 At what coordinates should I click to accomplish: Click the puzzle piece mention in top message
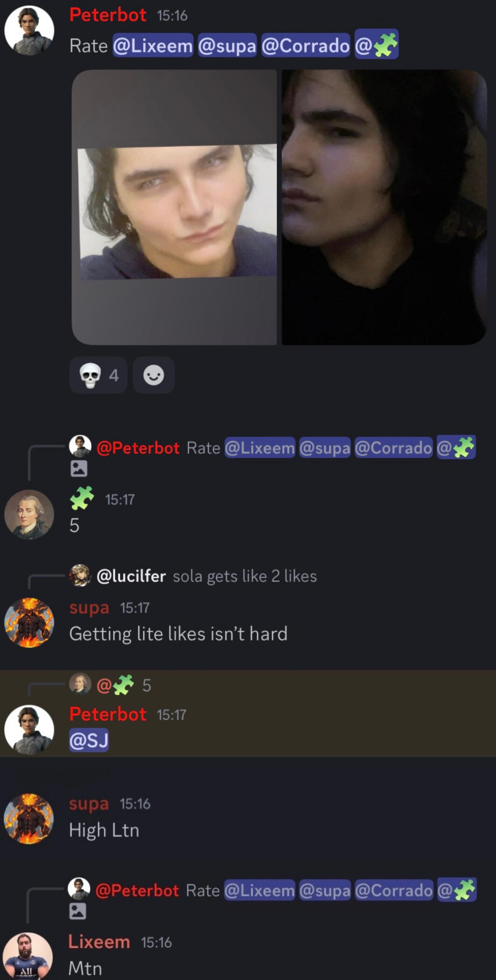(376, 45)
